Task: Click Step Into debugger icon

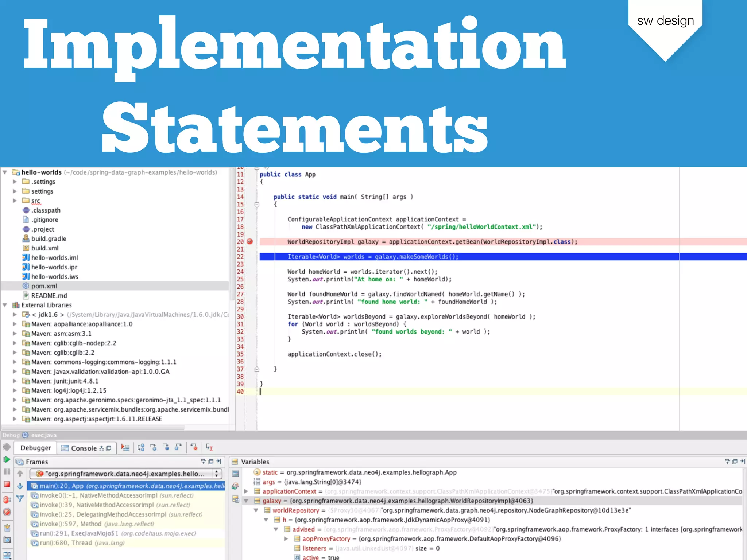Action: (154, 447)
